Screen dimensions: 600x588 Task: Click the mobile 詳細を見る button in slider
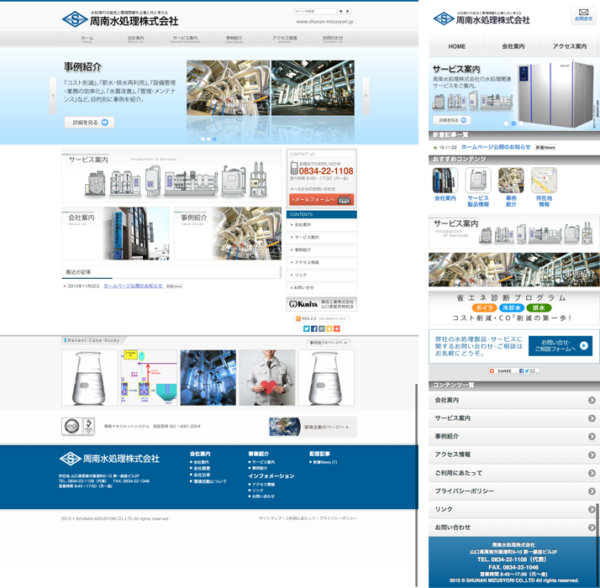(x=452, y=120)
